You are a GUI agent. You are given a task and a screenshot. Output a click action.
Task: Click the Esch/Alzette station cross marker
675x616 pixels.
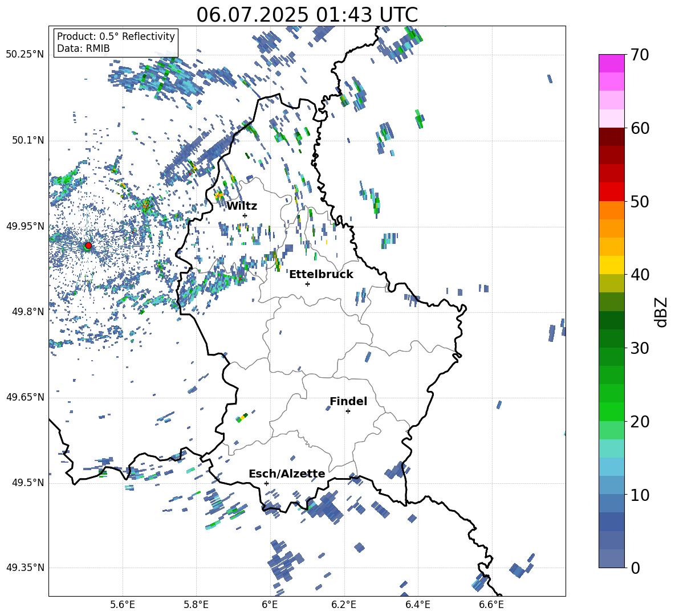pos(266,483)
